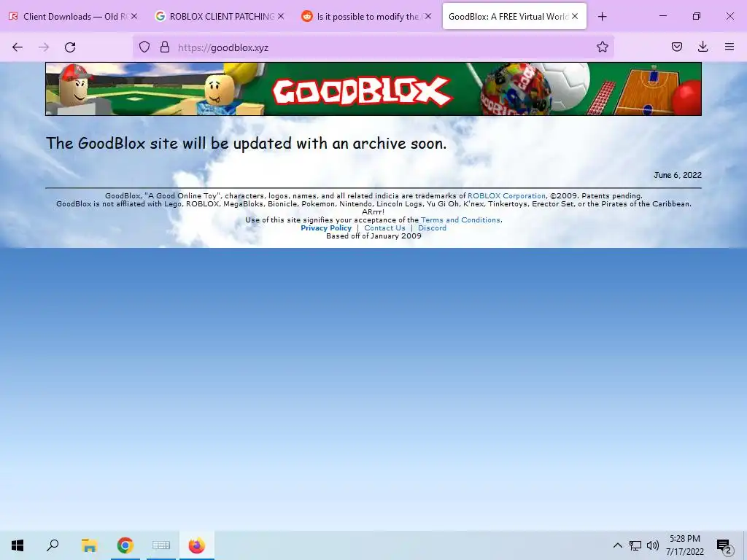Open the Firefox application menu
The height and width of the screenshot is (560, 747).
click(x=729, y=47)
